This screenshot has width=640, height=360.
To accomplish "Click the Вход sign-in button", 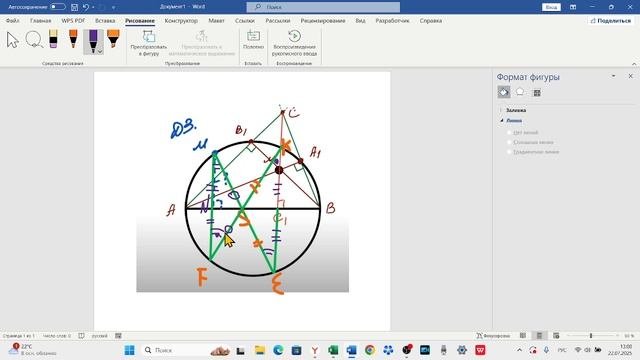I will pos(551,7).
